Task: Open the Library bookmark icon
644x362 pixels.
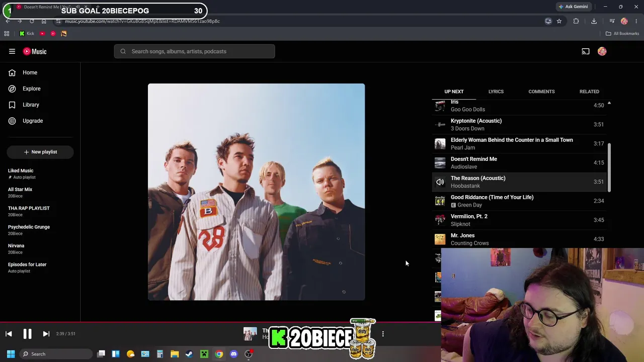Action: [x=12, y=105]
